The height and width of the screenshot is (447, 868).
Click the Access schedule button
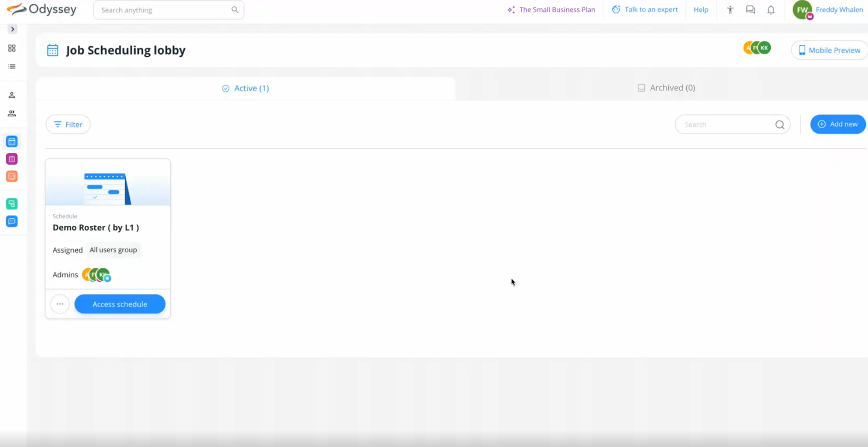coord(120,304)
